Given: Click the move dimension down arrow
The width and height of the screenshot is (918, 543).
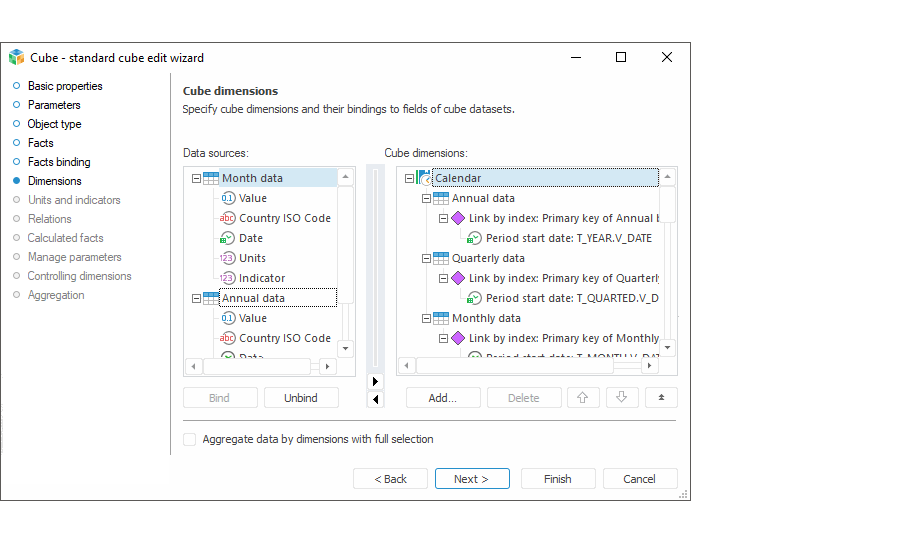Looking at the screenshot, I should point(621,398).
